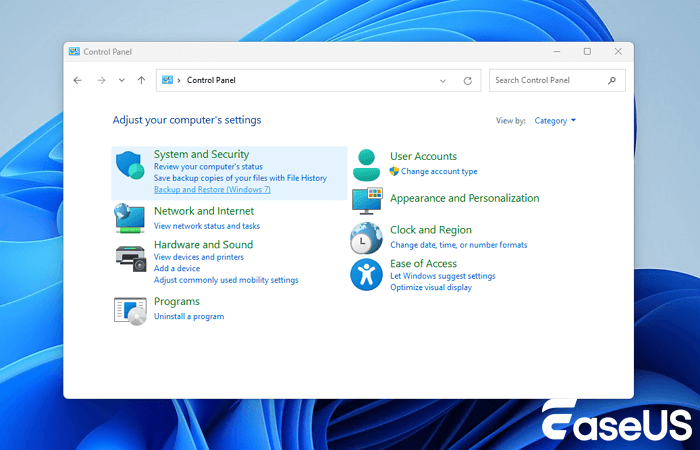Viewport: 700px width, 450px height.
Task: Click Add a device link
Action: click(177, 268)
